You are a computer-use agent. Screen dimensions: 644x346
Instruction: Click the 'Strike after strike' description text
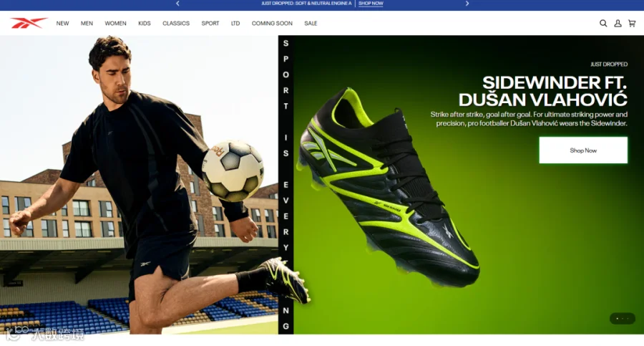[529, 119]
